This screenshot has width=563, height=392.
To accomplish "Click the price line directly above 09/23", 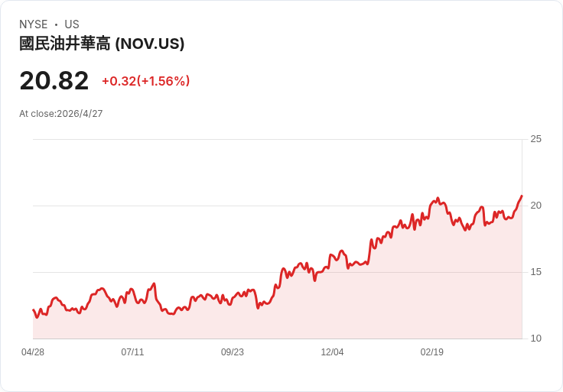I will 233,296.
